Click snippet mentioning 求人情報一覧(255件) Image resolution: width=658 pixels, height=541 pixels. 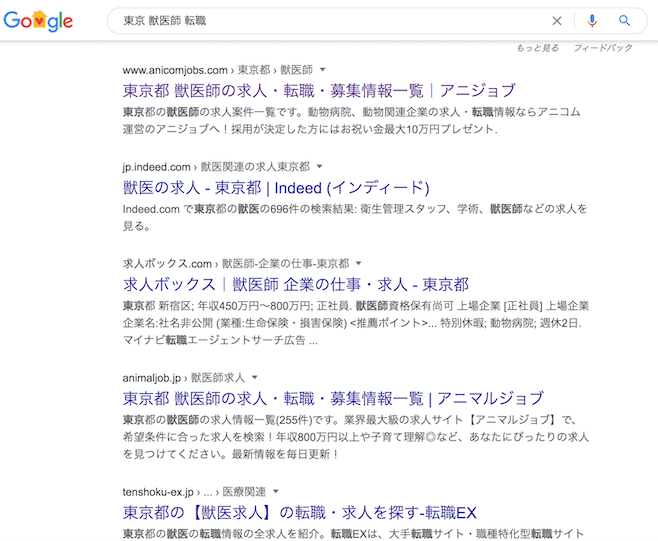356,437
